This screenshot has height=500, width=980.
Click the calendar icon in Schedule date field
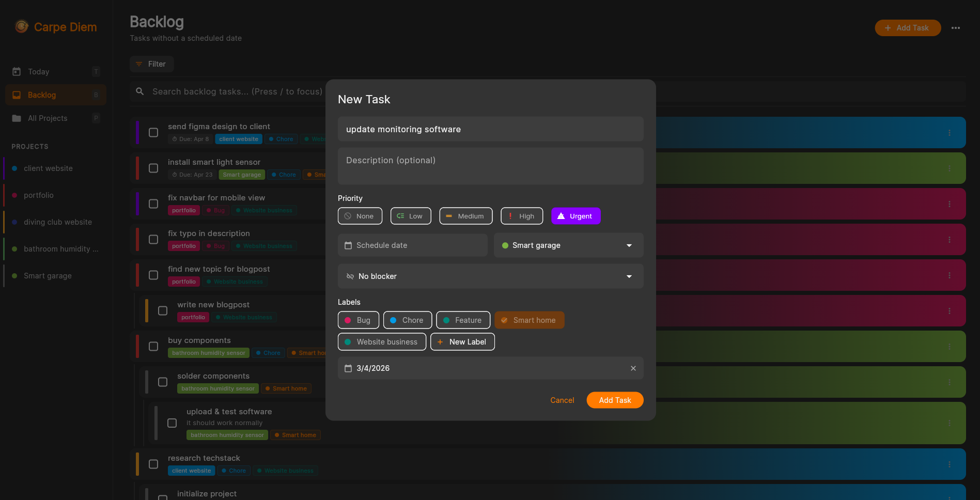(x=348, y=245)
